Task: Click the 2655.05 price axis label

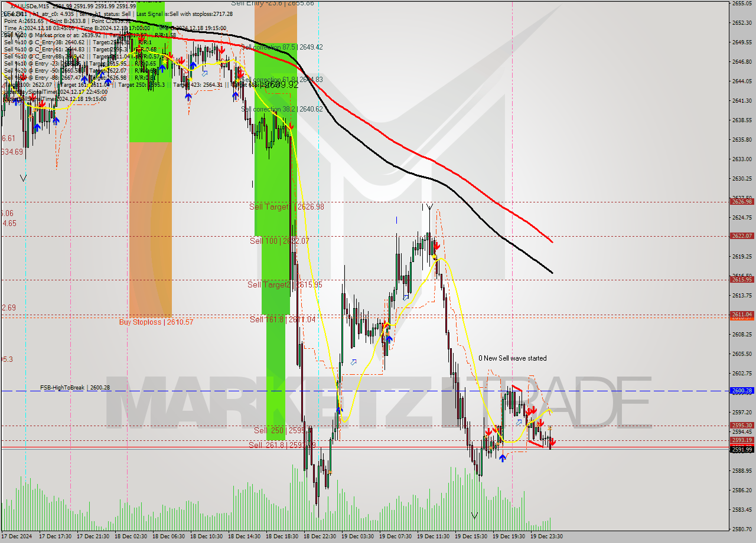Action: coord(742,4)
